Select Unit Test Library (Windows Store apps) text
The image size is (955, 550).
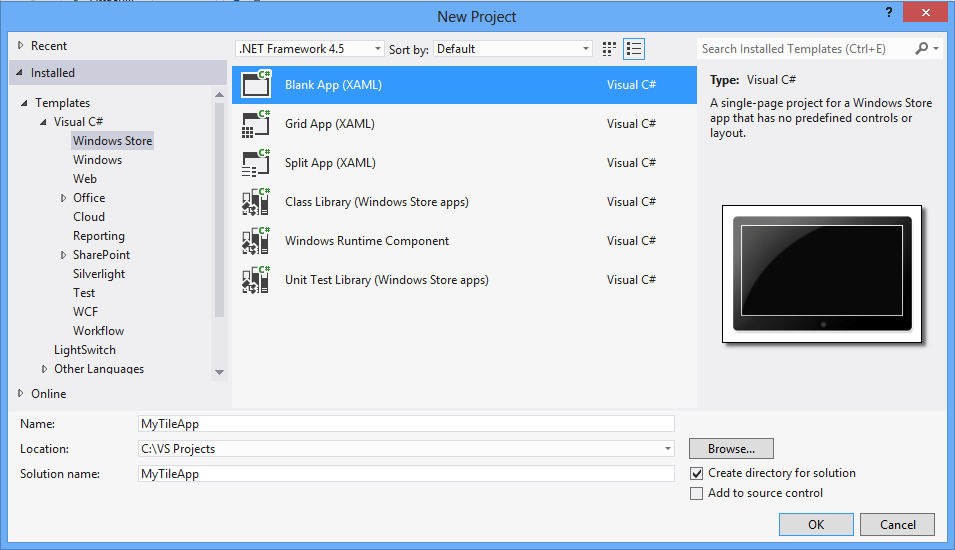click(x=387, y=280)
